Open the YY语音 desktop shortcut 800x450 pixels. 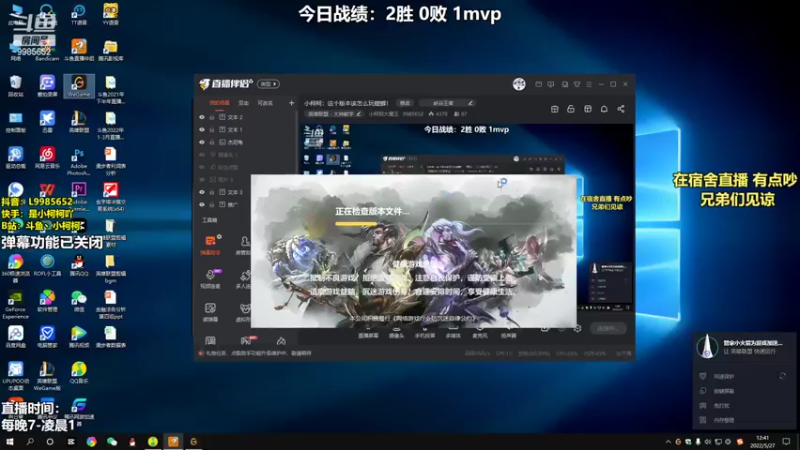(110, 14)
